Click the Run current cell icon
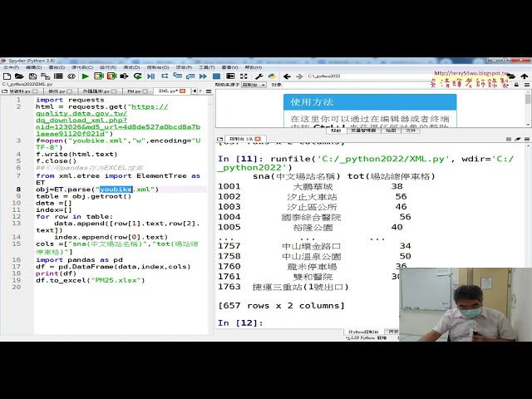Image resolution: width=532 pixels, height=399 pixels. (x=99, y=76)
